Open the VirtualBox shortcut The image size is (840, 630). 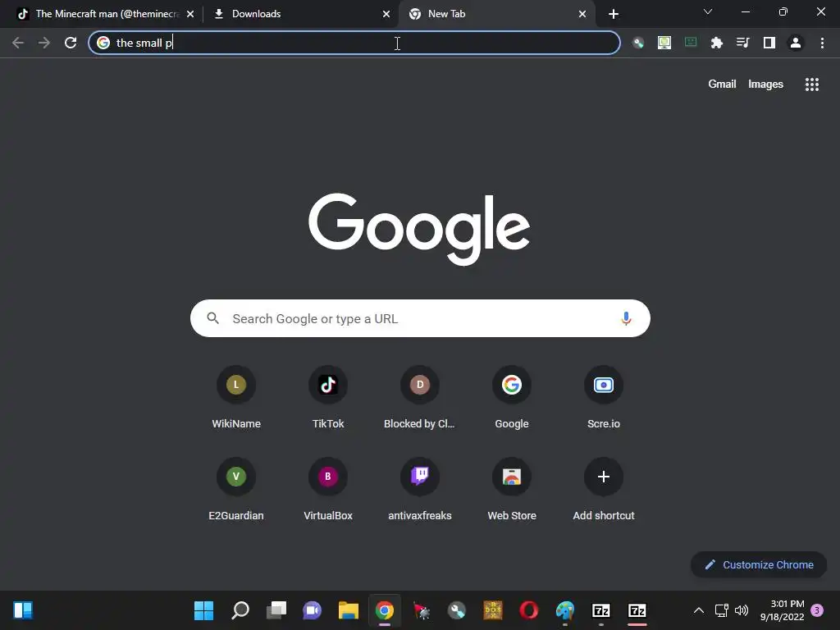pos(328,490)
